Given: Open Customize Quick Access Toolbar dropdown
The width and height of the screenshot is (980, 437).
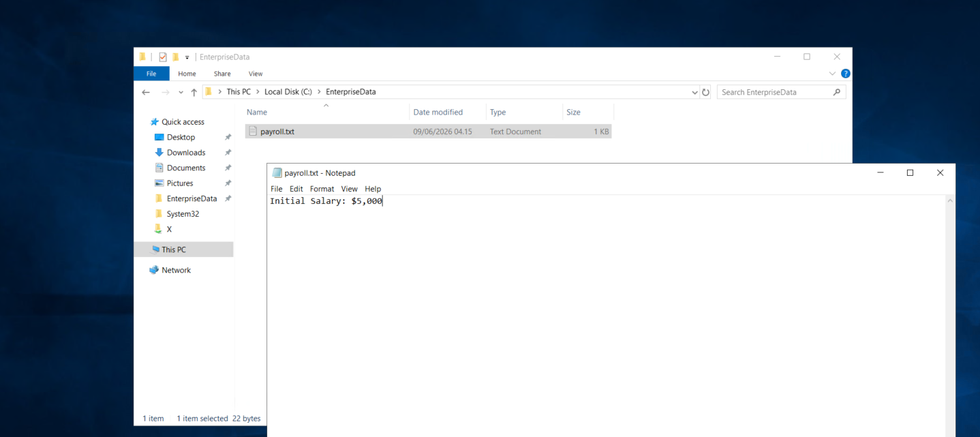Looking at the screenshot, I should [x=187, y=57].
